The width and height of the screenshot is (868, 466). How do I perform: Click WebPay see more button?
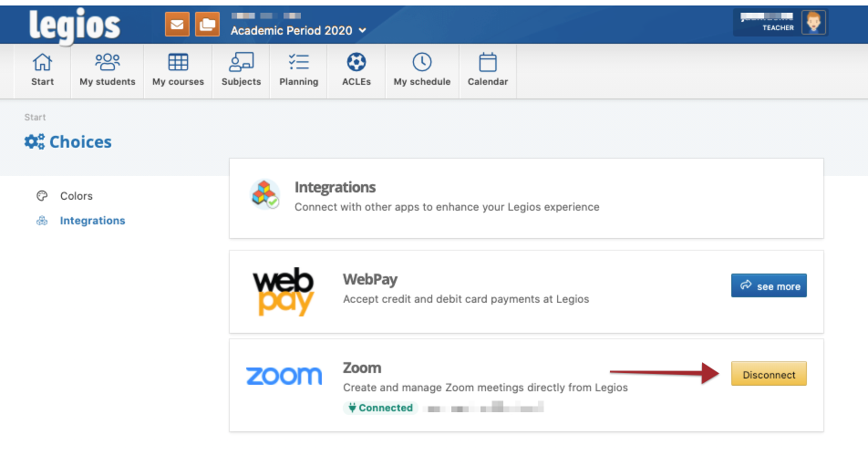(769, 286)
